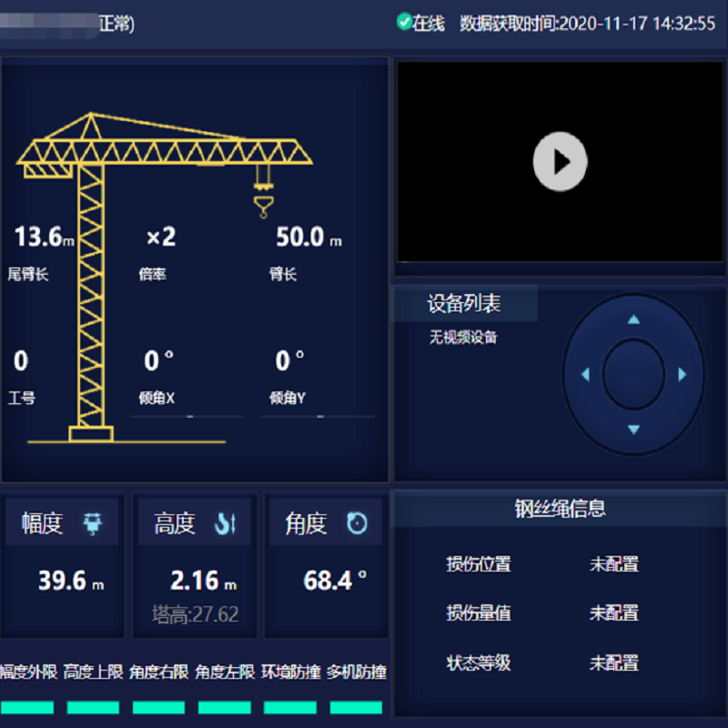Screen dimensions: 728x728
Task: Click the PTZ center circle button
Action: pos(633,374)
